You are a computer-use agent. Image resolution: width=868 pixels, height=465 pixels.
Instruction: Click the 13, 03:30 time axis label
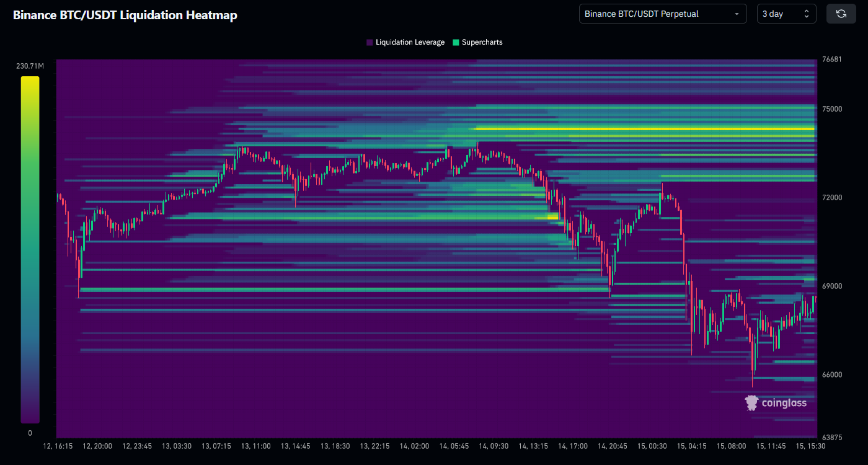point(177,446)
